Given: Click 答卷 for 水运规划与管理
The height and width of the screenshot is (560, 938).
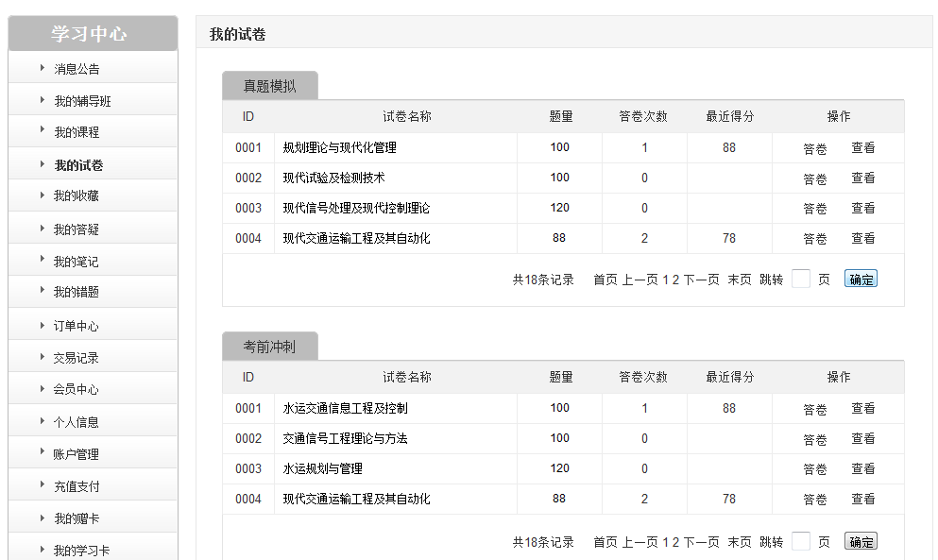Looking at the screenshot, I should coord(815,469).
